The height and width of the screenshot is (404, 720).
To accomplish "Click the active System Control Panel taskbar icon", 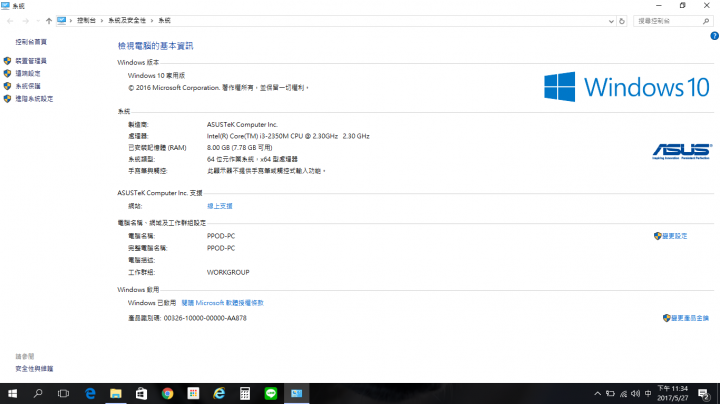I will (297, 393).
